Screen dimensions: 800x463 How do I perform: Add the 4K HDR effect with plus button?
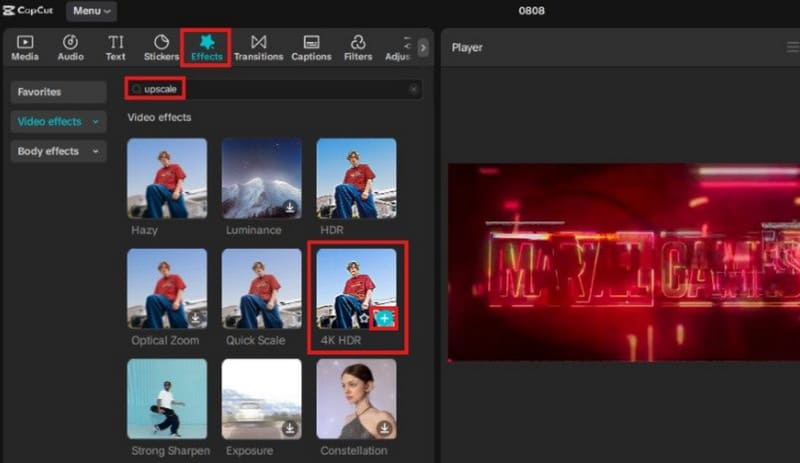[385, 319]
